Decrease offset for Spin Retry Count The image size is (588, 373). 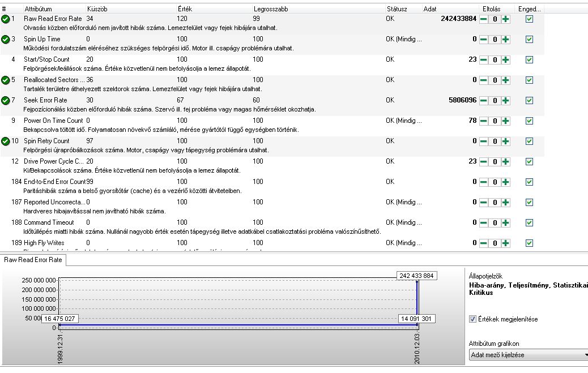pos(484,142)
